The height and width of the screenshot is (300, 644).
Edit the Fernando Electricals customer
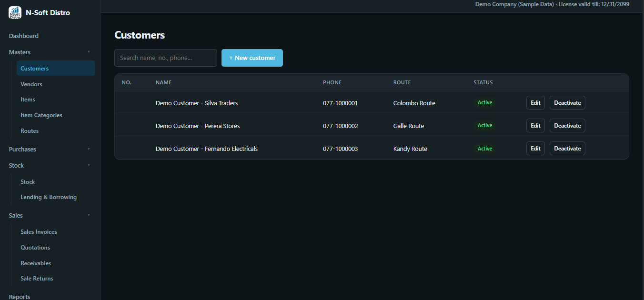click(x=535, y=149)
